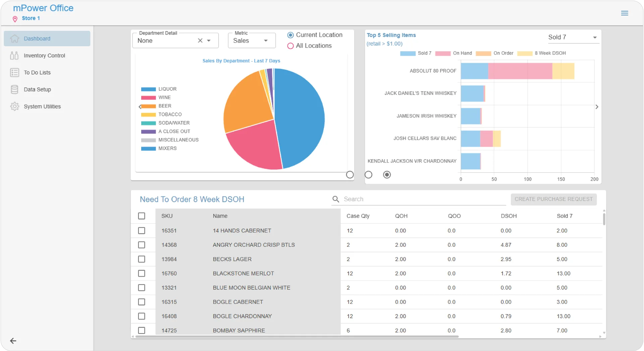Open the Metric Sales dropdown
This screenshot has width=644, height=351.
coord(252,41)
